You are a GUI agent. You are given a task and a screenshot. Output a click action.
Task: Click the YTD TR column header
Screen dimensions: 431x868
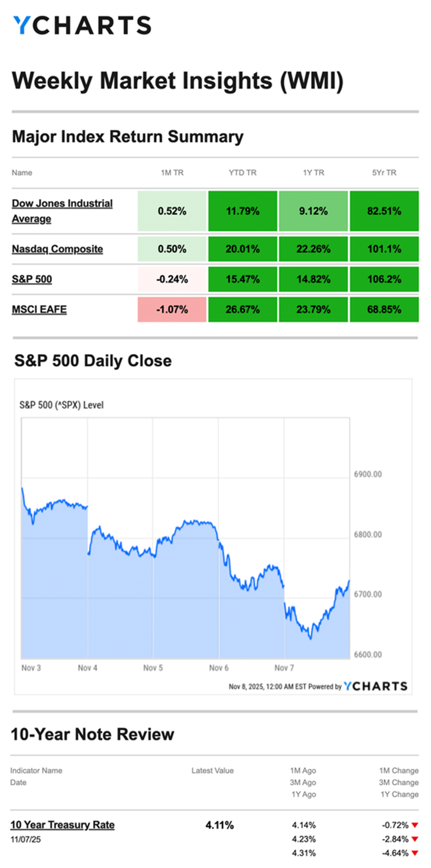coord(243,173)
